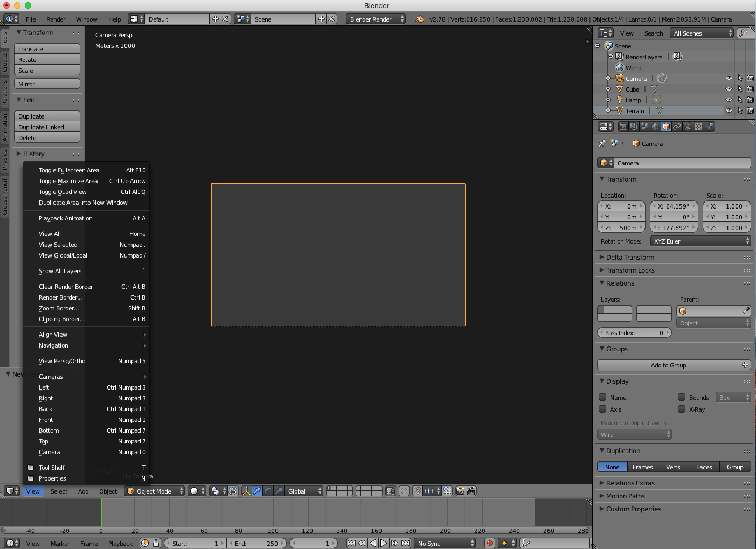Open the Render Layers properties tab

coord(634,127)
